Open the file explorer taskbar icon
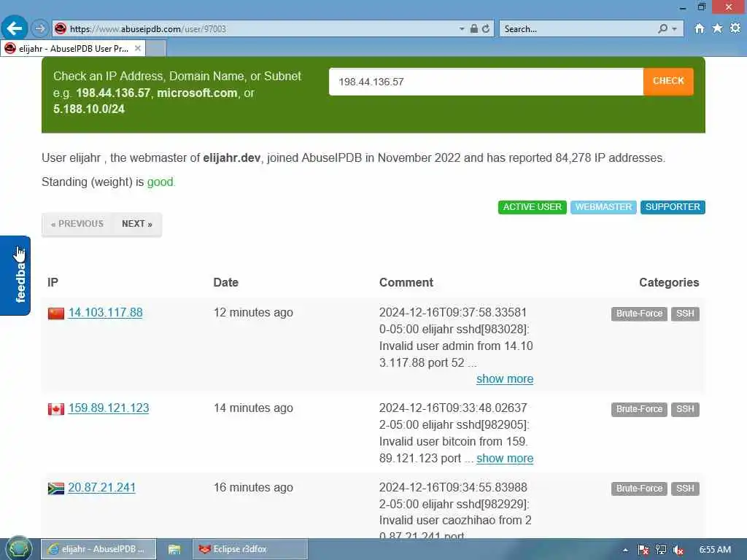Screen dimensions: 747x560 (x=174, y=549)
